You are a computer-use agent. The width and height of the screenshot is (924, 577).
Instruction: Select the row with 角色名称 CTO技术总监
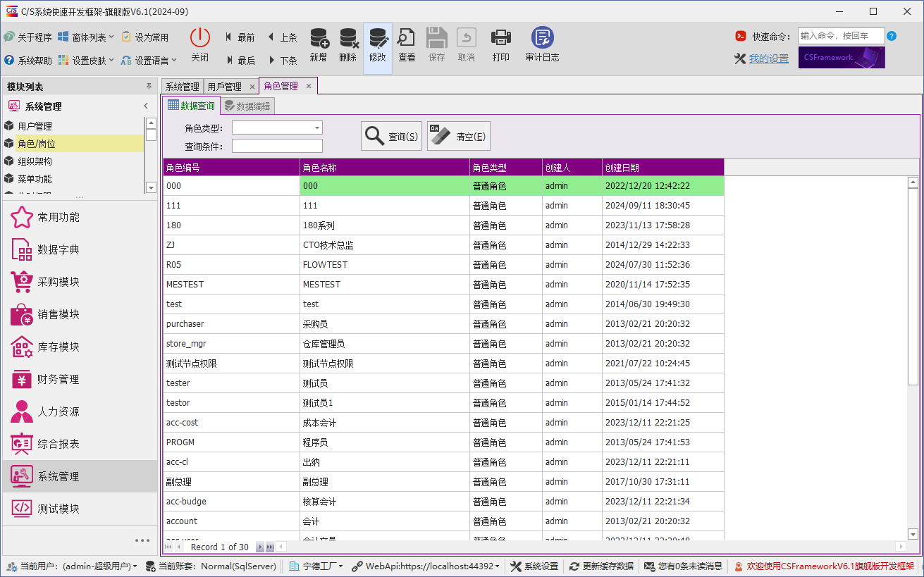tap(443, 245)
